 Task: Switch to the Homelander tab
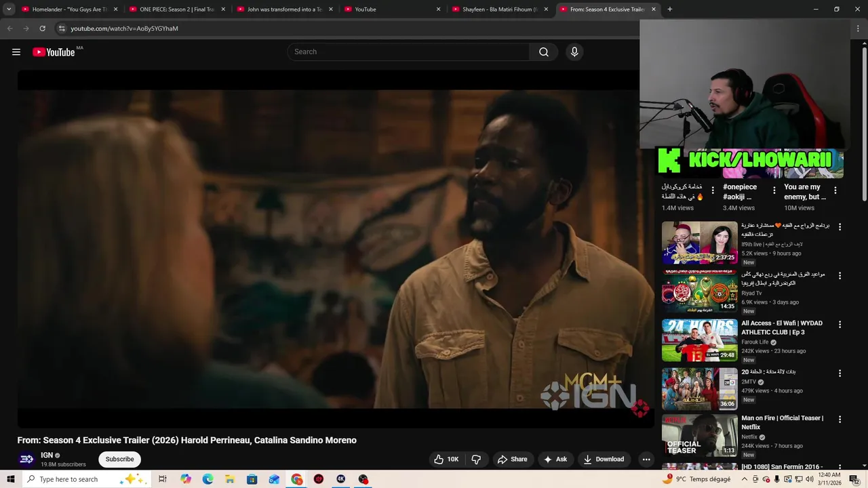(68, 9)
